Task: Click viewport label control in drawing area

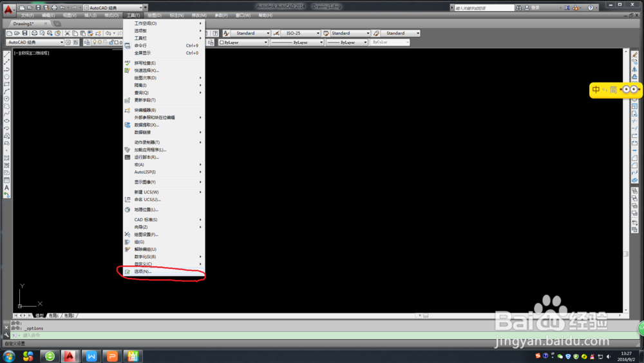Action: [32, 53]
